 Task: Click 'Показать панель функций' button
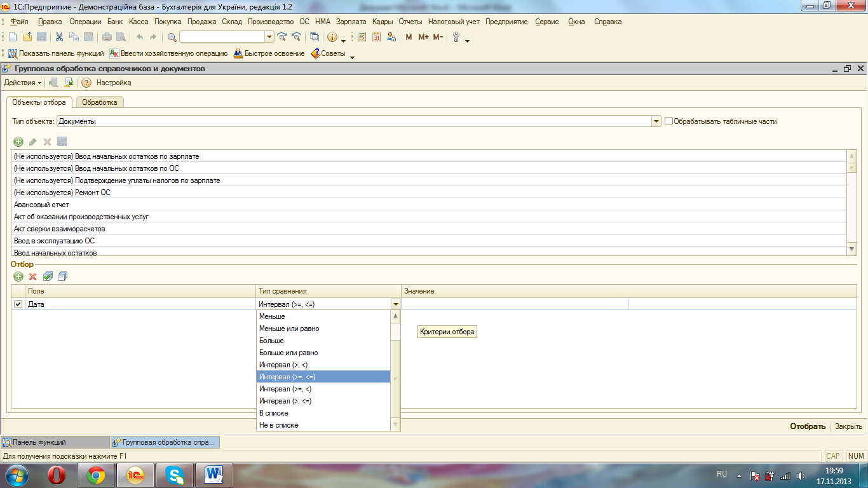point(56,53)
